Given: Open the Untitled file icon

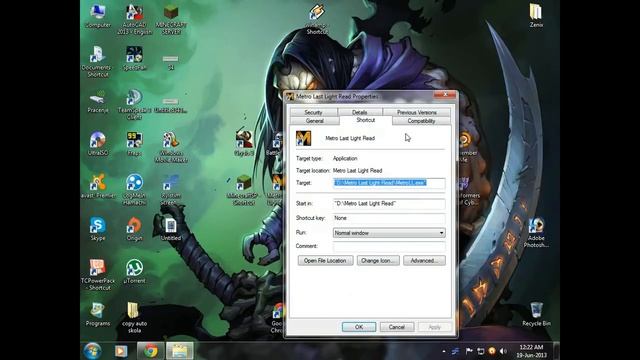Looking at the screenshot, I should [171, 229].
